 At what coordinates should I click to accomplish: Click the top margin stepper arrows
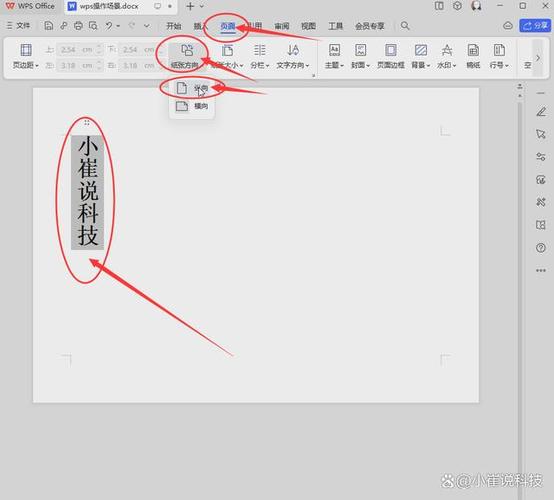tap(100, 49)
